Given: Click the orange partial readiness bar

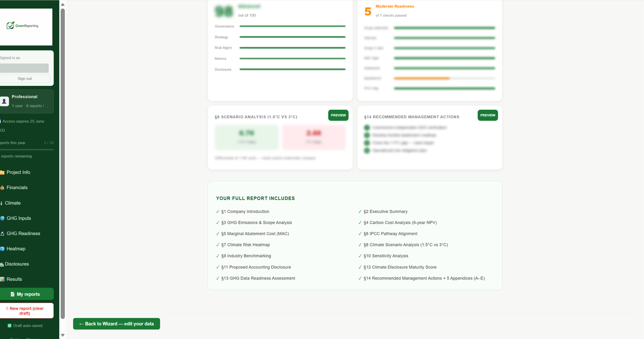Looking at the screenshot, I should click(421, 78).
